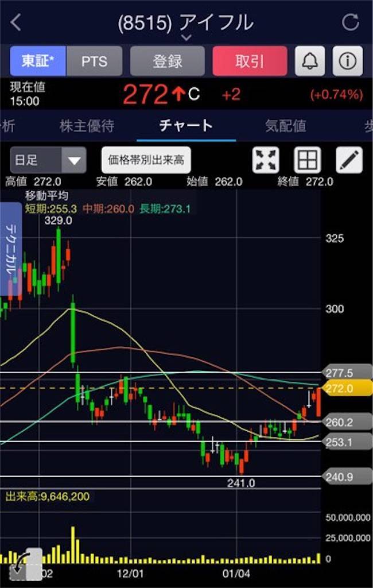Select the 253.1 price line marker
The height and width of the screenshot is (588, 373).
pos(348,442)
